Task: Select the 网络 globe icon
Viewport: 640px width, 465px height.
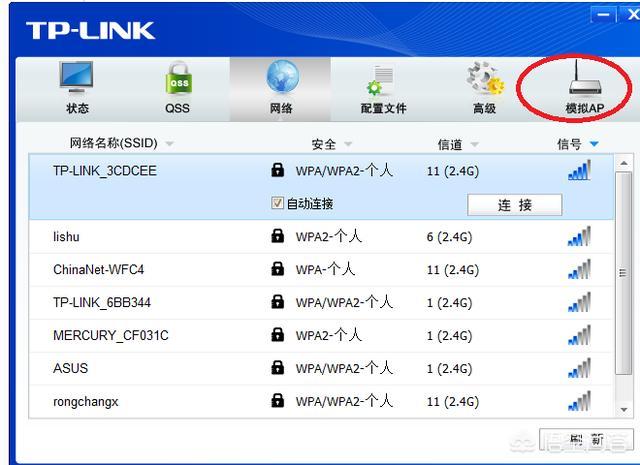Action: pyautogui.click(x=281, y=80)
